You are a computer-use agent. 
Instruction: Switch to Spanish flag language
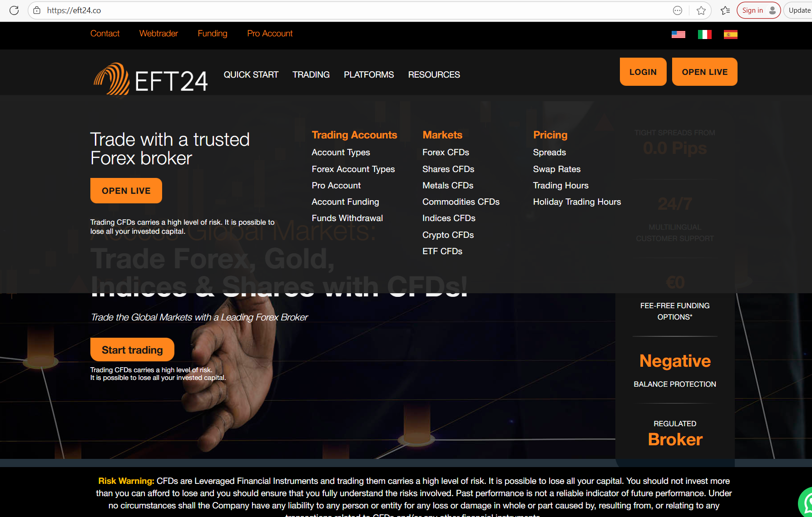pyautogui.click(x=730, y=34)
